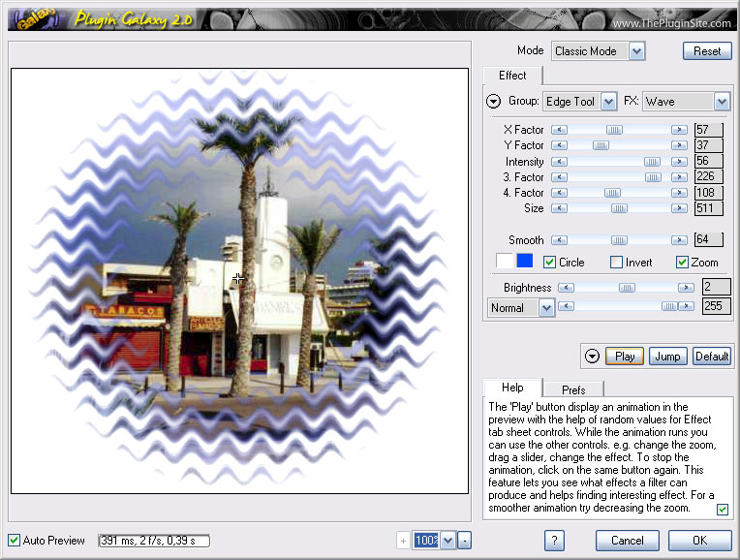Click the Smooth slider thumb
The image size is (740, 560).
[619, 240]
